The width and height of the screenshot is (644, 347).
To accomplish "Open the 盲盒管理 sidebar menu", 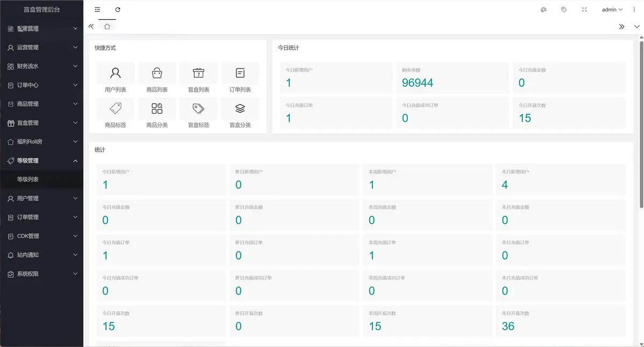I will click(x=41, y=123).
